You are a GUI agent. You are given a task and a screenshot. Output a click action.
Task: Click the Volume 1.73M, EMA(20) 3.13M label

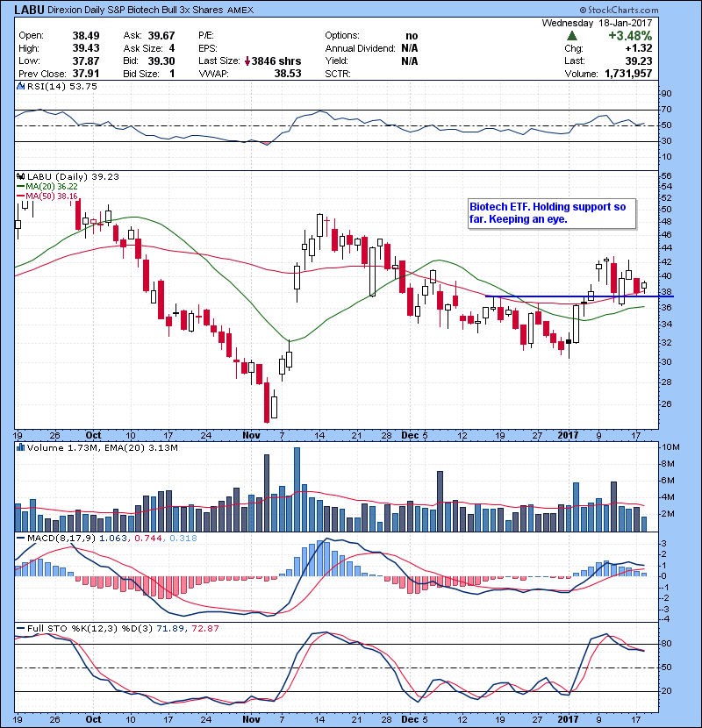coord(102,447)
